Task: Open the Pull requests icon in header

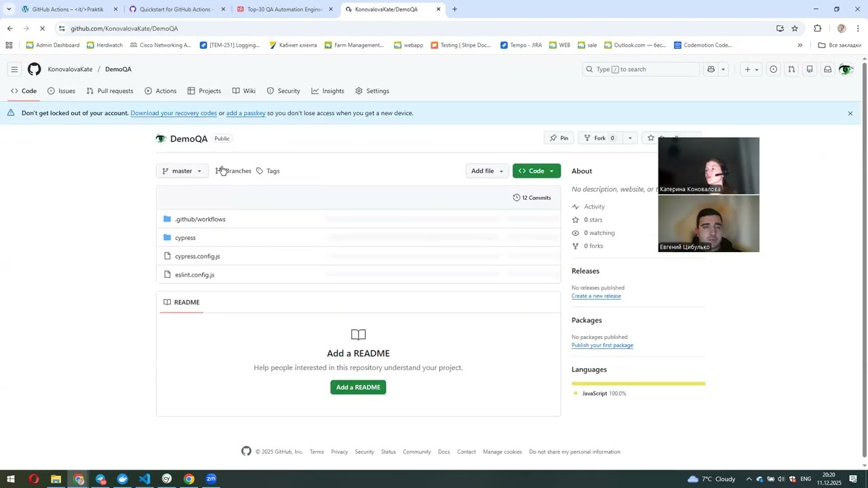Action: click(x=791, y=69)
